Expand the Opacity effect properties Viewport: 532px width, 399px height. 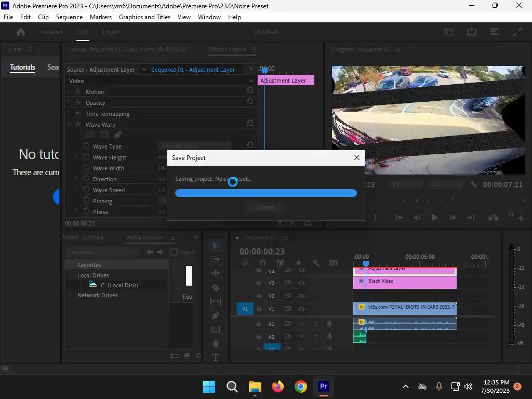(x=69, y=102)
